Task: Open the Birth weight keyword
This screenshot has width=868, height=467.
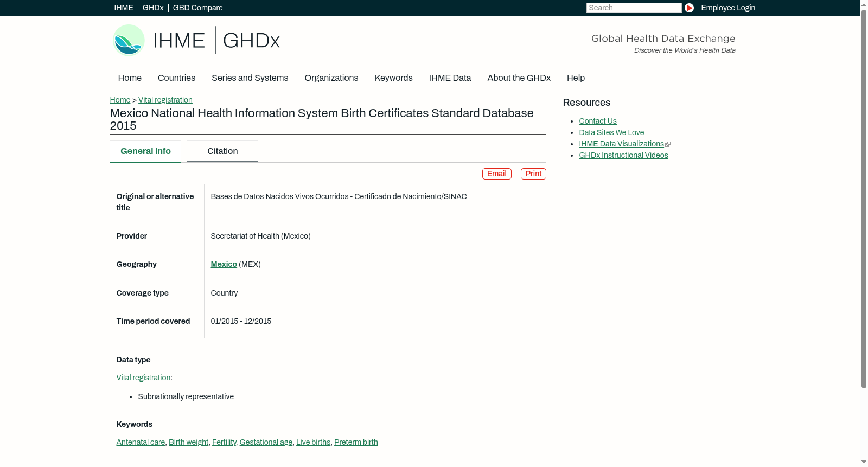Action: pyautogui.click(x=188, y=442)
